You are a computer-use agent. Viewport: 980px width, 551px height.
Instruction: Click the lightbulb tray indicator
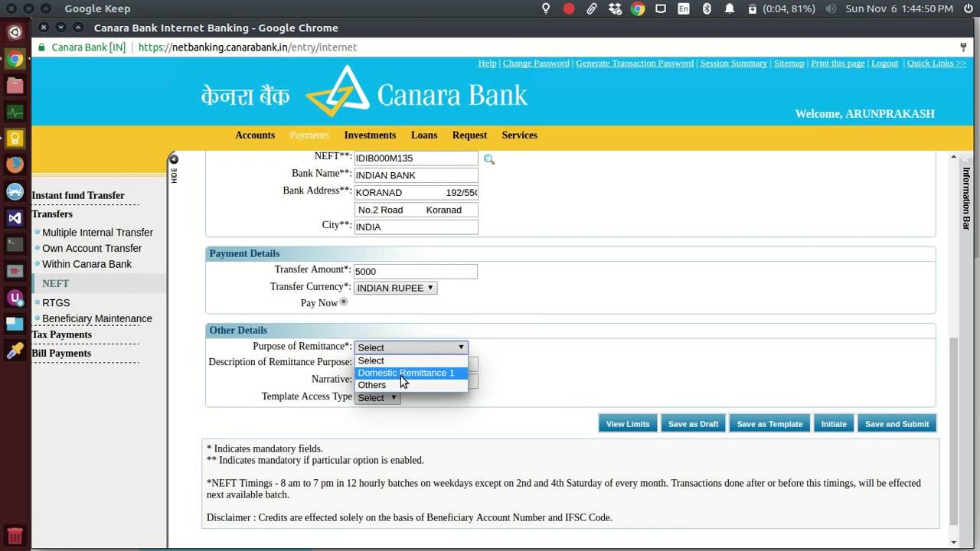pyautogui.click(x=546, y=8)
